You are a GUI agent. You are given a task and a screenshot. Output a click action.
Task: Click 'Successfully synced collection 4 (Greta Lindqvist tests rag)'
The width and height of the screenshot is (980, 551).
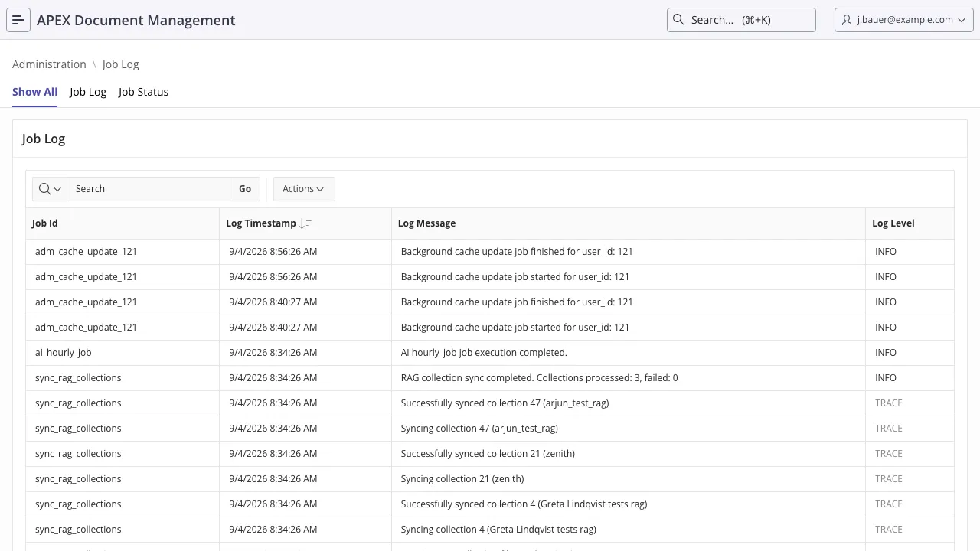524,504
